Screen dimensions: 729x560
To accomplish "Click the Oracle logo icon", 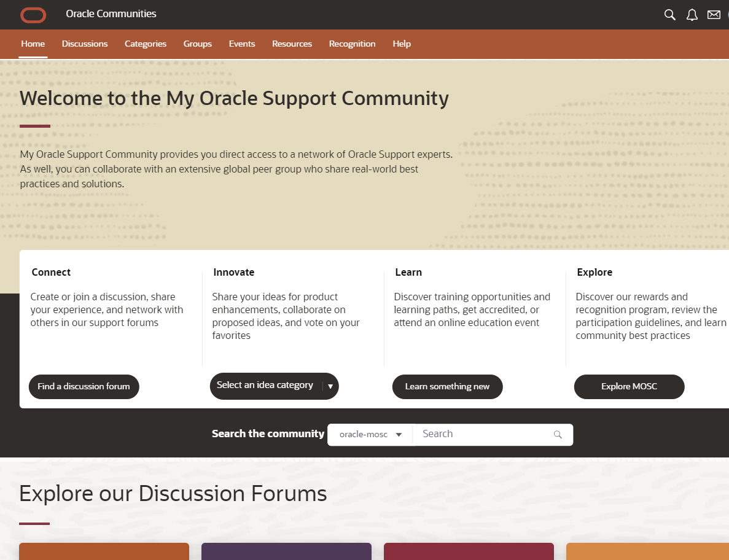I will pos(33,15).
